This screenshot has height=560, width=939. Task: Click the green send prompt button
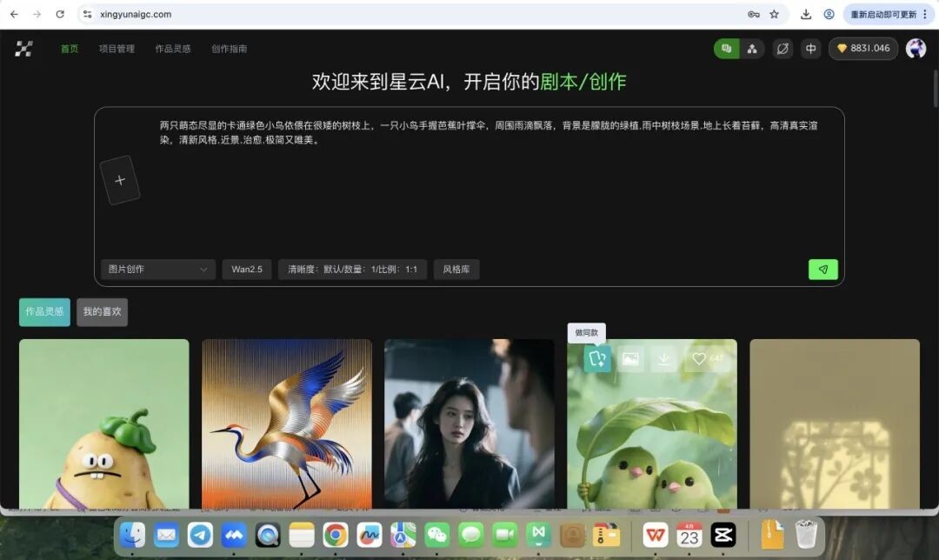[x=822, y=270]
